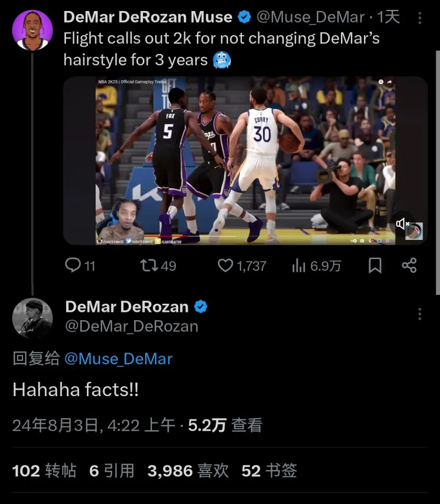View the 102 转帖 reposts list
Screen dimensions: 440x504
(x=44, y=470)
